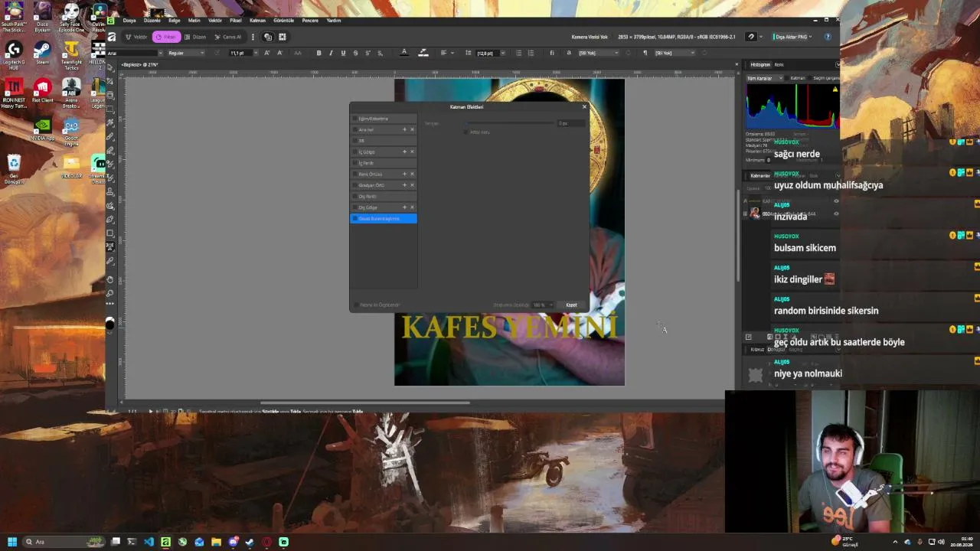Open File Explorer from taskbar
The image size is (980, 551).
coord(216,542)
